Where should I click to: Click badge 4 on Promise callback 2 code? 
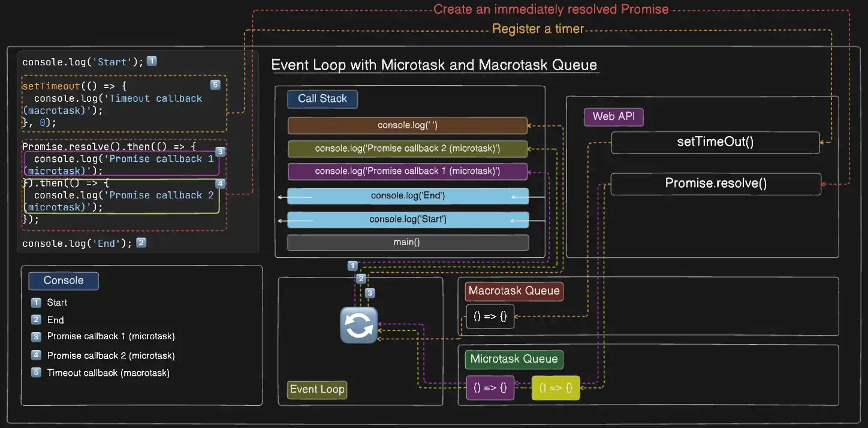(220, 183)
